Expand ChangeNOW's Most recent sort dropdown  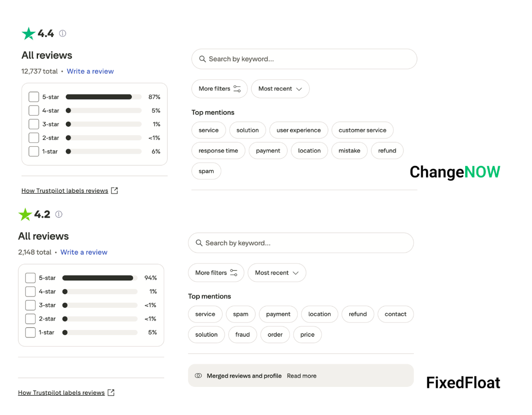coord(280,89)
